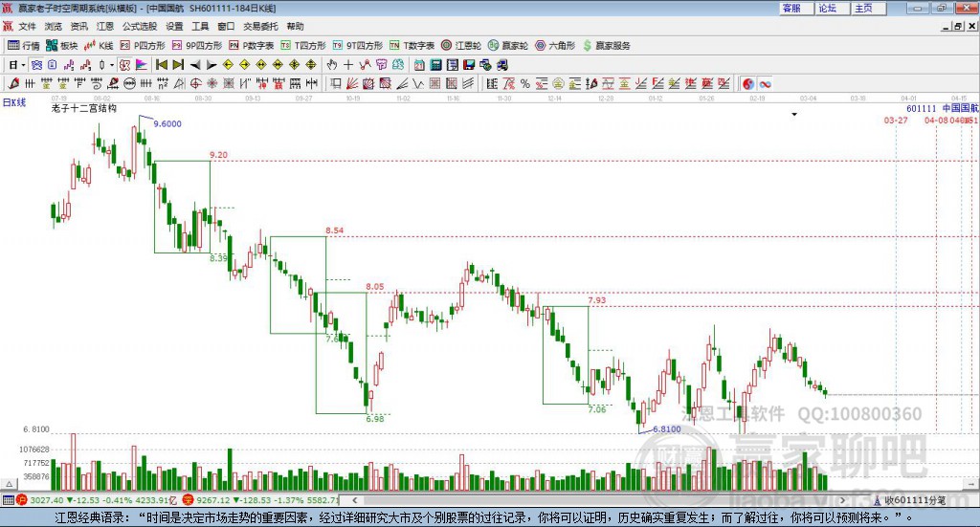Screen dimensions: 980x527
Task: Click the 深 Shenzhen index icon in status bar
Action: [x=189, y=499]
